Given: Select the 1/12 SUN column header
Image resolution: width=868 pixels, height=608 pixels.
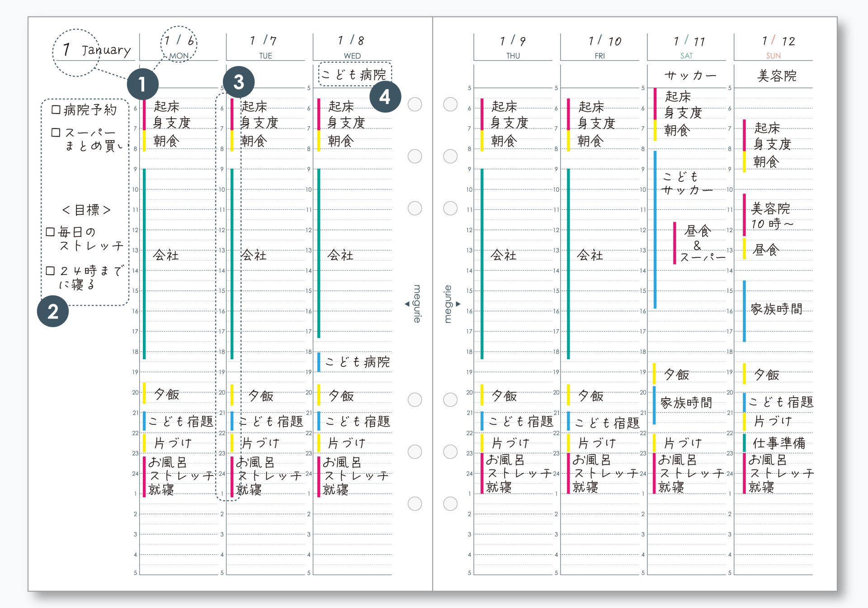Looking at the screenshot, I should 774,47.
